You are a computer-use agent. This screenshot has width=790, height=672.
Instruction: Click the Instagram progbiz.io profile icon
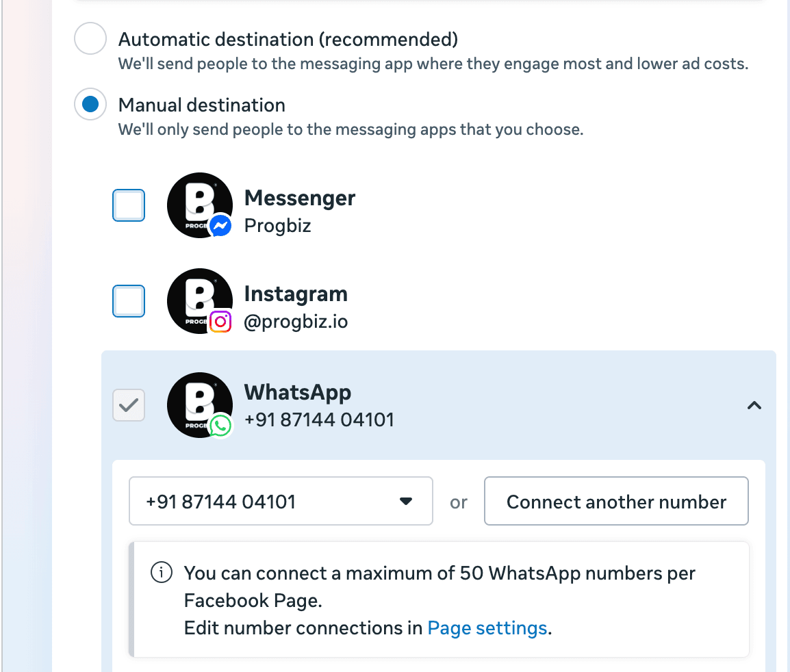pyautogui.click(x=199, y=300)
